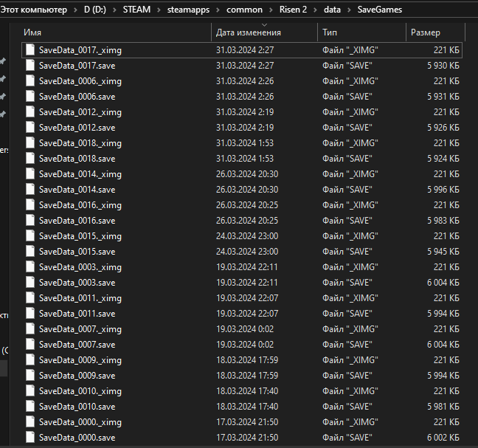
Task: Click the SaveData_0016._ximg file icon
Action: point(30,205)
